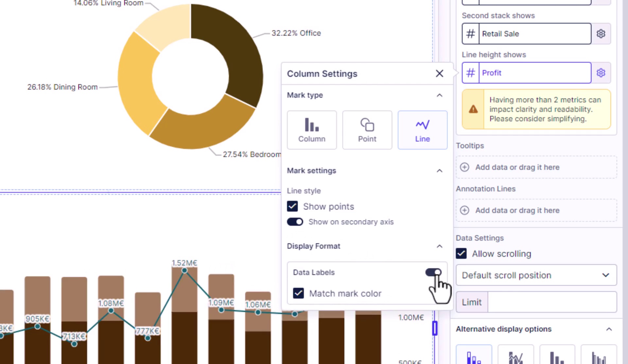Screen dimensions: 628x364
Task: Uncheck the Show points checkbox
Action: (292, 207)
